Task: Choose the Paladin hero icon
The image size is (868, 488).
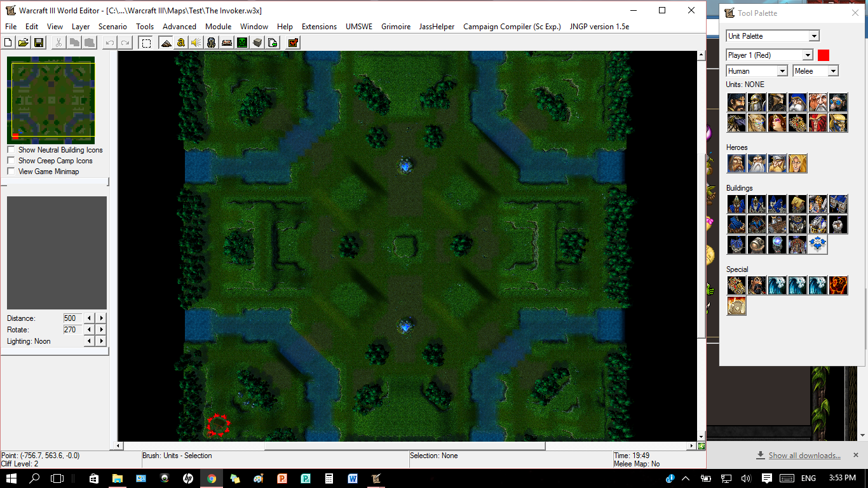Action: coord(736,163)
